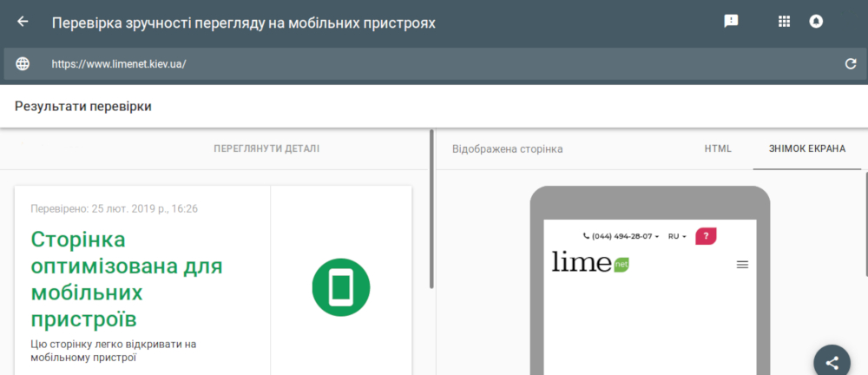
Task: Click the limenet logo in preview
Action: coord(590,261)
